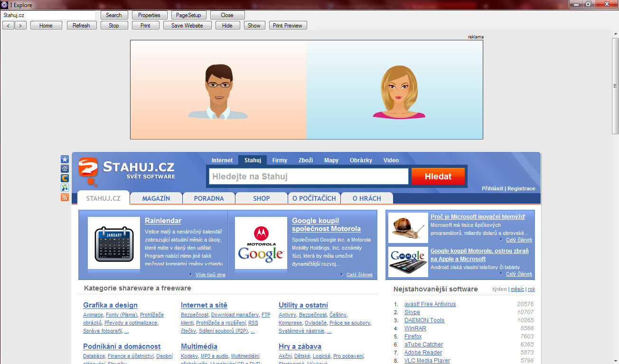Open Podnikání a domácnost category
This screenshot has width=619, height=364.
(x=122, y=346)
